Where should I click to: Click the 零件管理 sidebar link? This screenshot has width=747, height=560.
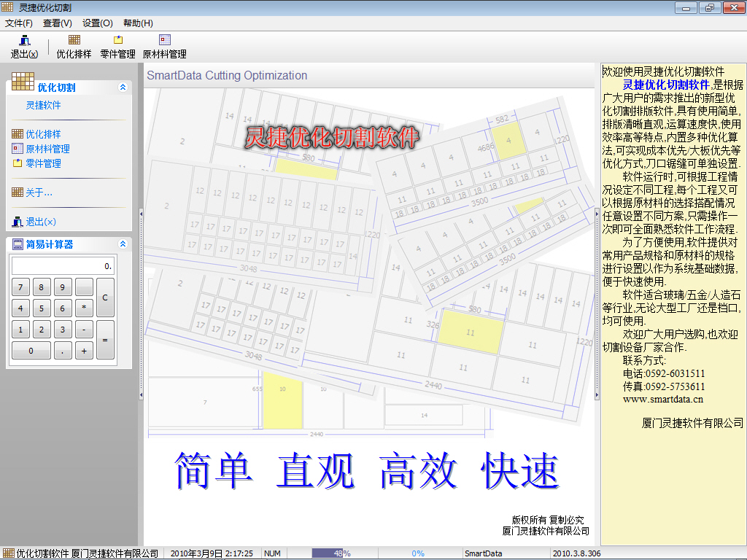pos(43,163)
